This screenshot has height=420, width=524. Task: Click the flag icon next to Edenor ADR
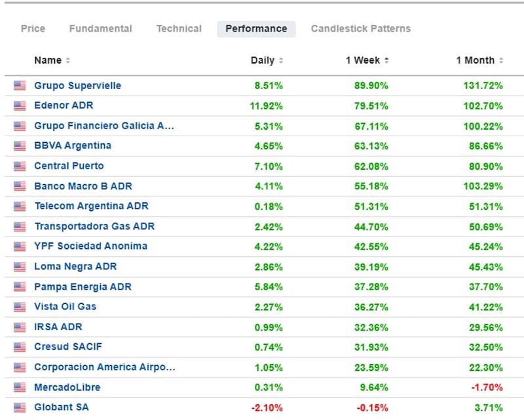20,105
